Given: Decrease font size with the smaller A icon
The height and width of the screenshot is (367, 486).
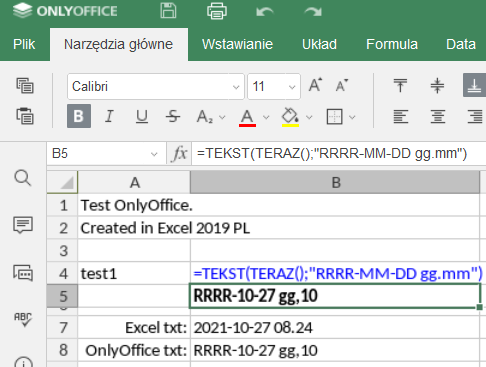Looking at the screenshot, I should [342, 86].
